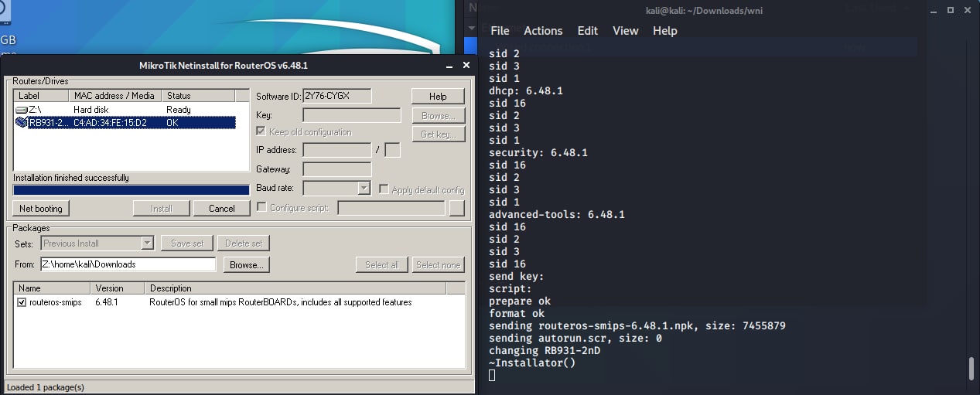
Task: Click Browse next to the Key field
Action: [438, 115]
